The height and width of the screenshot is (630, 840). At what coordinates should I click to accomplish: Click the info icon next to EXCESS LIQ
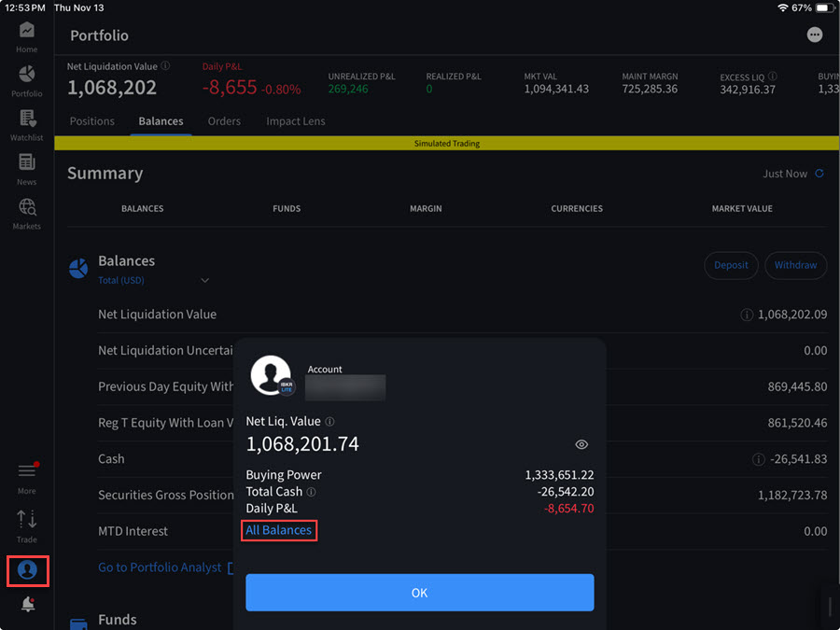(x=773, y=77)
